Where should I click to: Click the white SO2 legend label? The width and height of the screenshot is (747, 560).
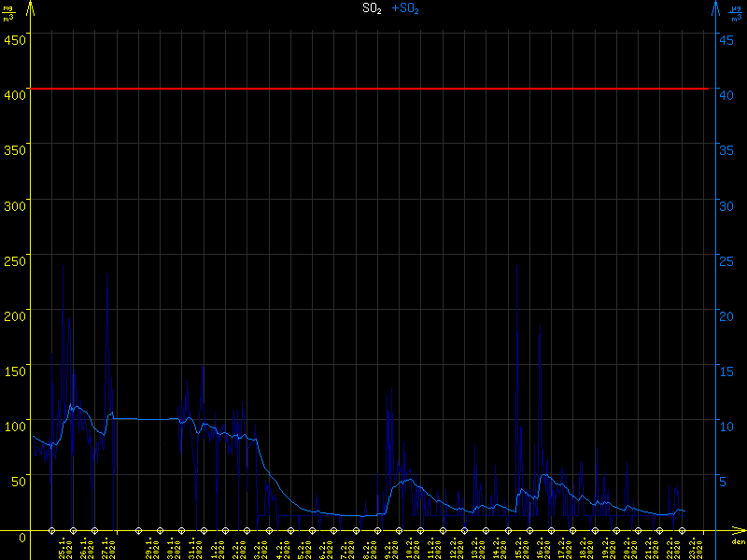click(x=371, y=8)
